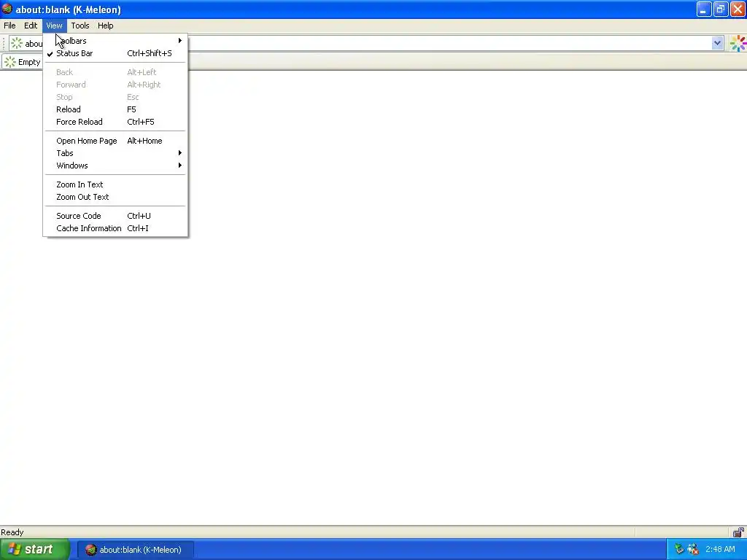Click the URL bar page icon
The height and width of the screenshot is (560, 747).
click(17, 43)
